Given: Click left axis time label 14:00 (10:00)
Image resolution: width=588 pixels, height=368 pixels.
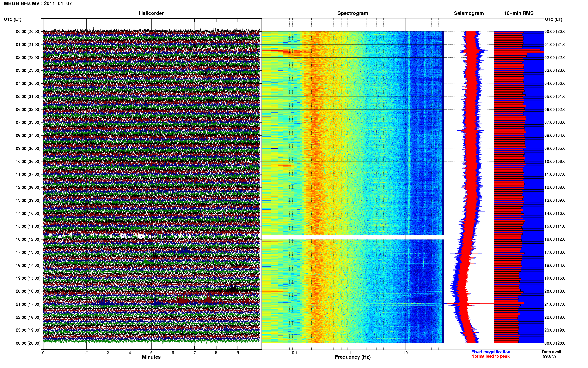Looking at the screenshot, I should click(x=28, y=213).
